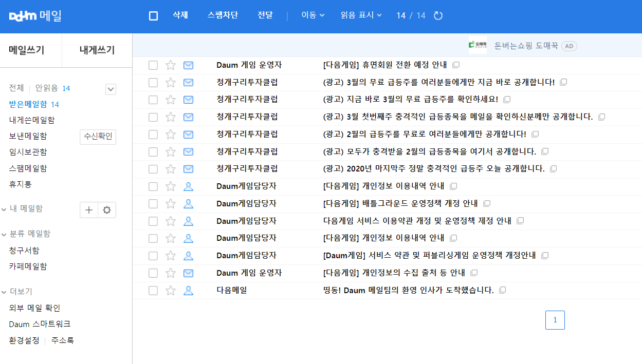This screenshot has height=364, width=642.
Task: Open my mailbox settings gear icon
Action: pos(107,210)
